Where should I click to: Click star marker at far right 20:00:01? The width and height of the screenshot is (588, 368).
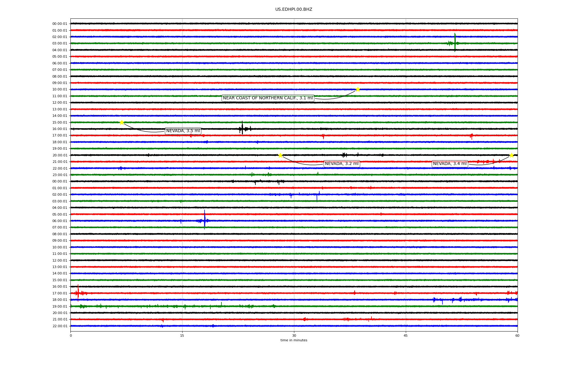(x=511, y=155)
